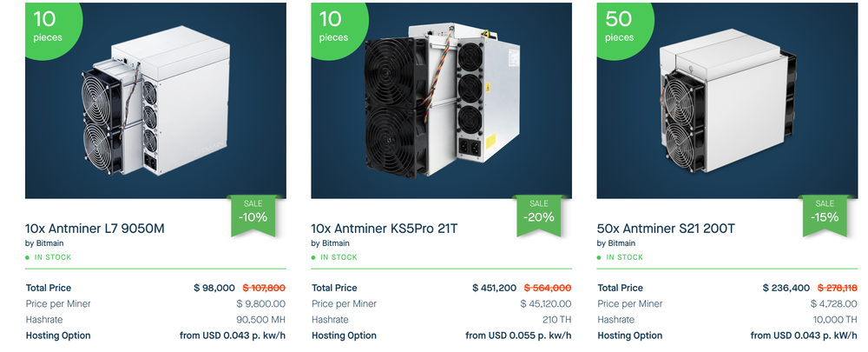Viewport: 868px width, 352px height.
Task: Click the $ 236,400 total price
Action: click(786, 289)
